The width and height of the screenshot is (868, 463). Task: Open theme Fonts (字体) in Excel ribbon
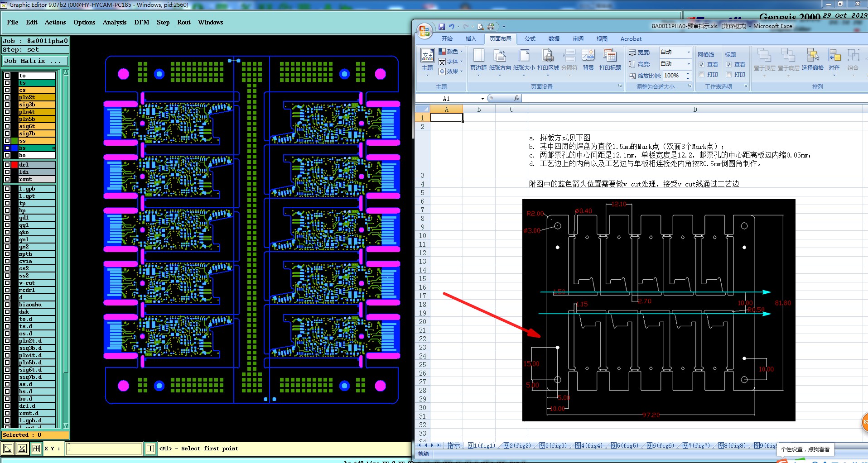point(451,62)
